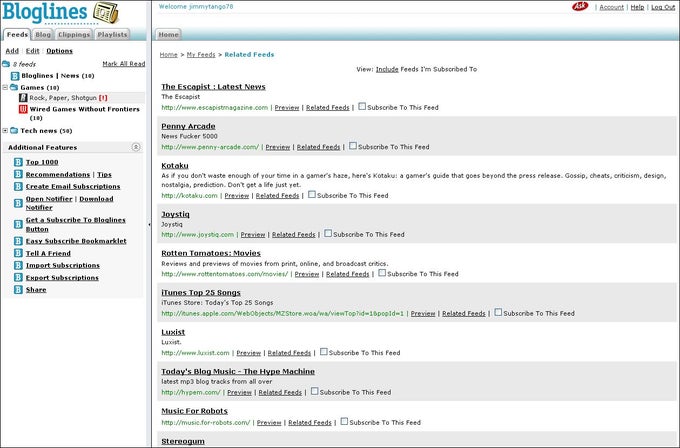Viewport: 680px width, 448px height.
Task: Open the hypem.com URL
Action: pos(191,392)
